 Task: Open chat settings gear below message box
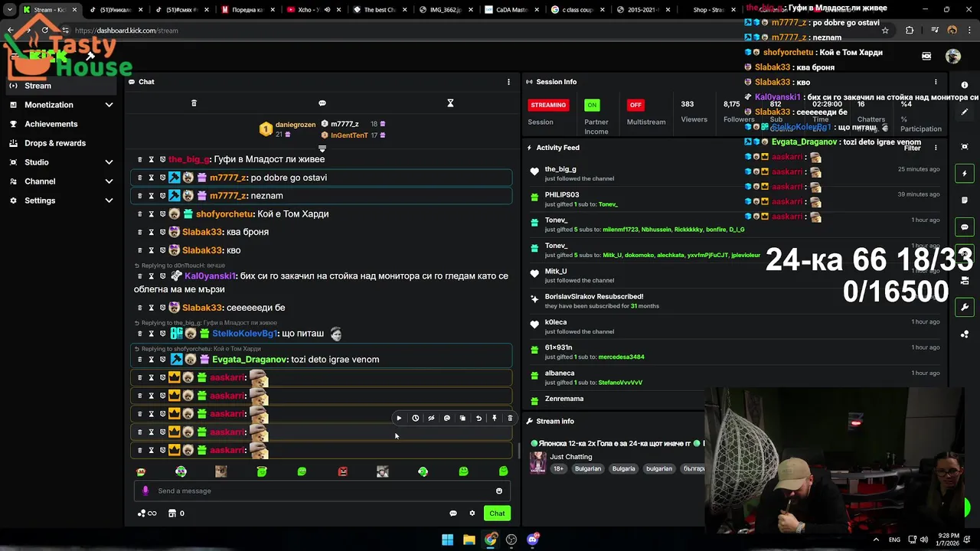point(472,514)
